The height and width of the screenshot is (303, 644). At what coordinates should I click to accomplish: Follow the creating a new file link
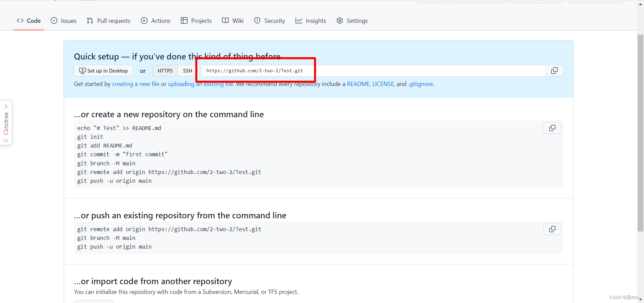pyautogui.click(x=136, y=84)
